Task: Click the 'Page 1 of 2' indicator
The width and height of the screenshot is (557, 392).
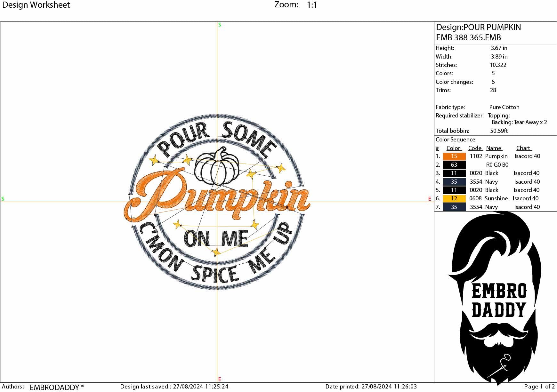Action: [x=539, y=387]
